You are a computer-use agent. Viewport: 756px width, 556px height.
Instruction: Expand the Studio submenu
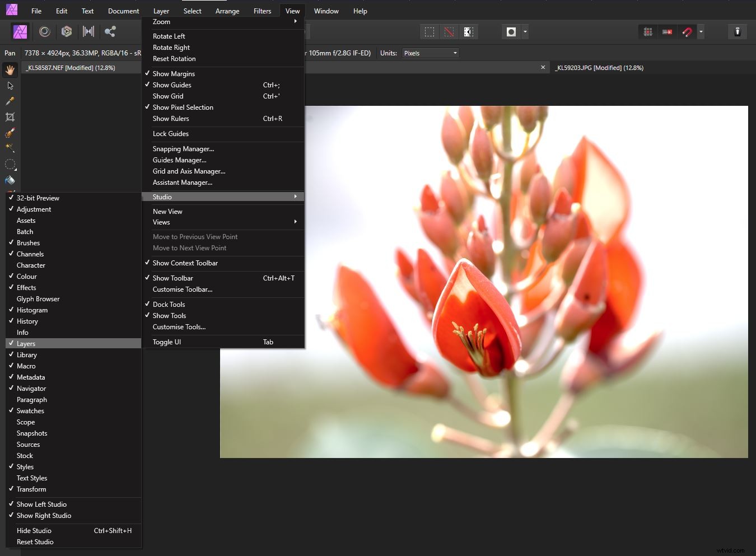coord(162,197)
